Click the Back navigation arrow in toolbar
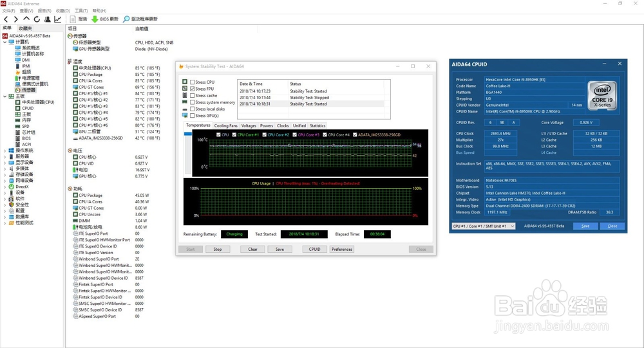 pos(6,19)
